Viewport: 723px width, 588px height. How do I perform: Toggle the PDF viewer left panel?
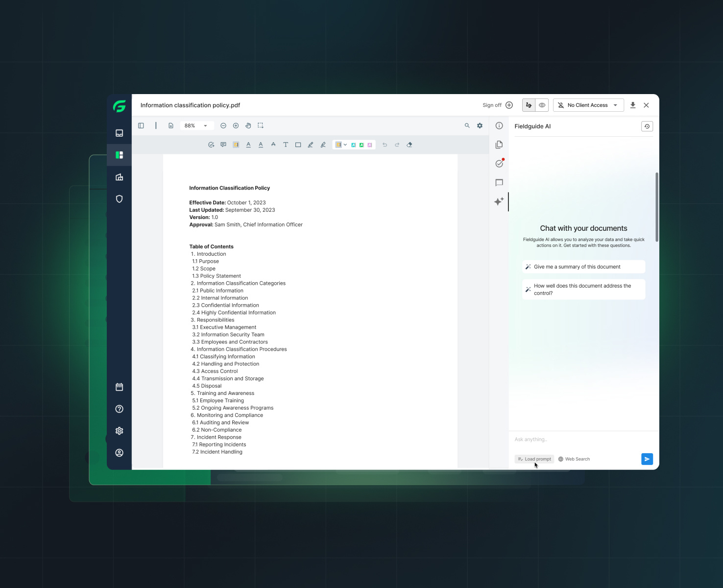pos(141,125)
